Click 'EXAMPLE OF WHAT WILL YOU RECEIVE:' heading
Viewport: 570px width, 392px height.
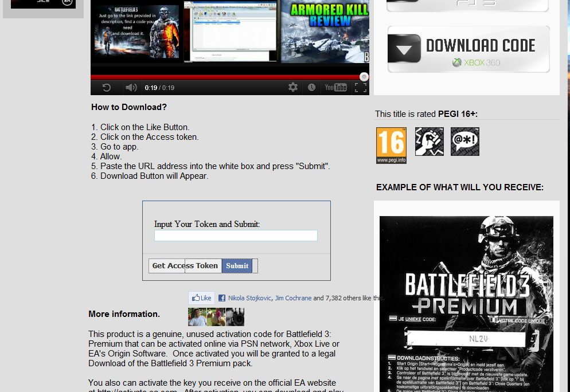(460, 187)
